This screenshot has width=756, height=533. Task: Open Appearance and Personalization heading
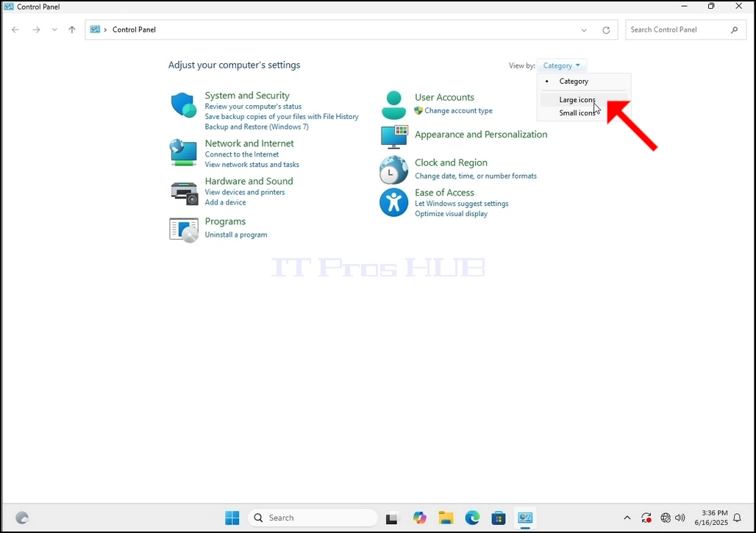[x=481, y=135]
